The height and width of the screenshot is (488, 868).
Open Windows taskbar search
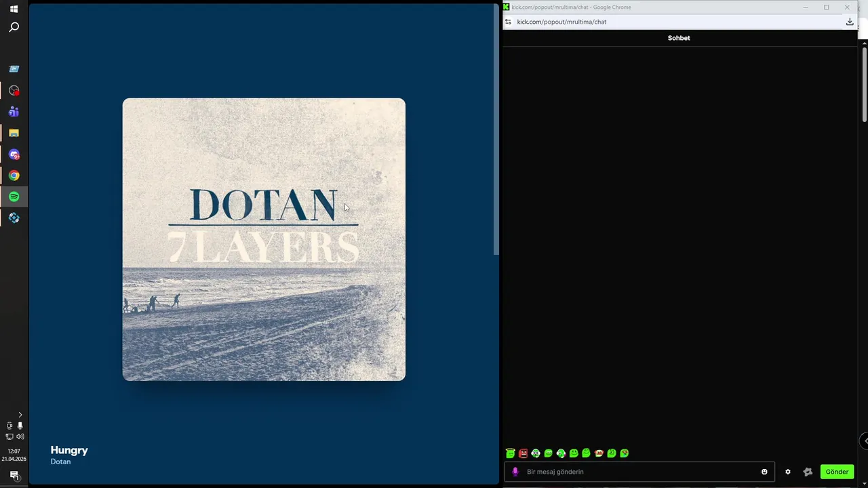14,27
